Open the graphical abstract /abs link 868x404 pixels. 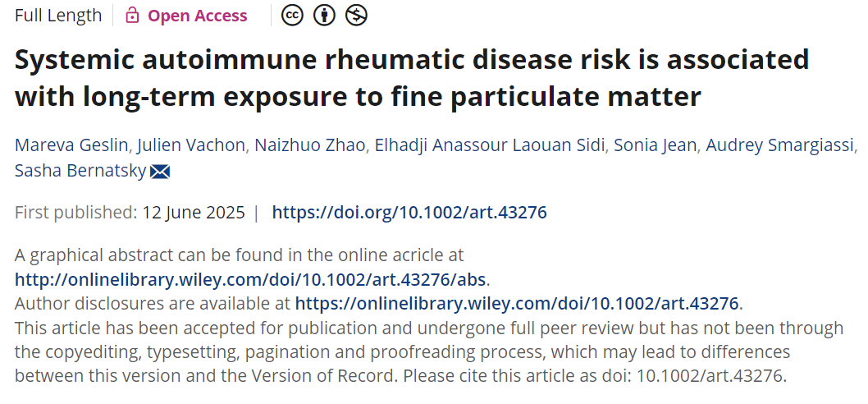click(251, 279)
